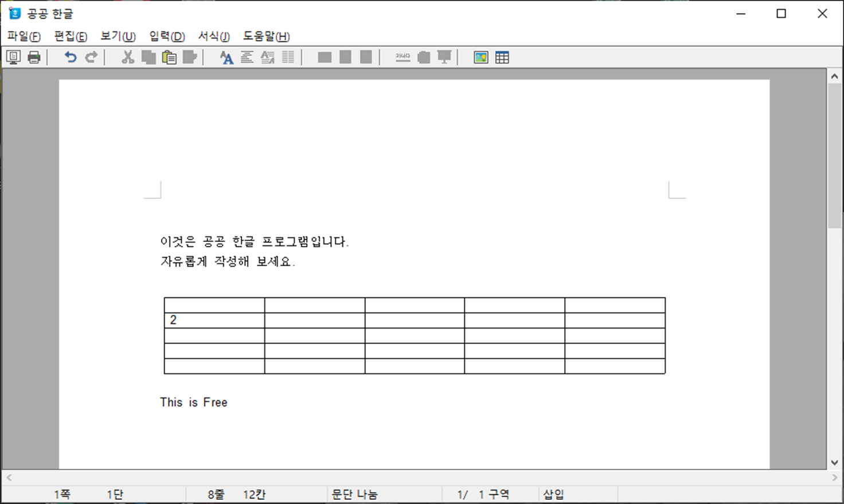Click the 가나다 text icon
844x504 pixels.
tap(403, 57)
